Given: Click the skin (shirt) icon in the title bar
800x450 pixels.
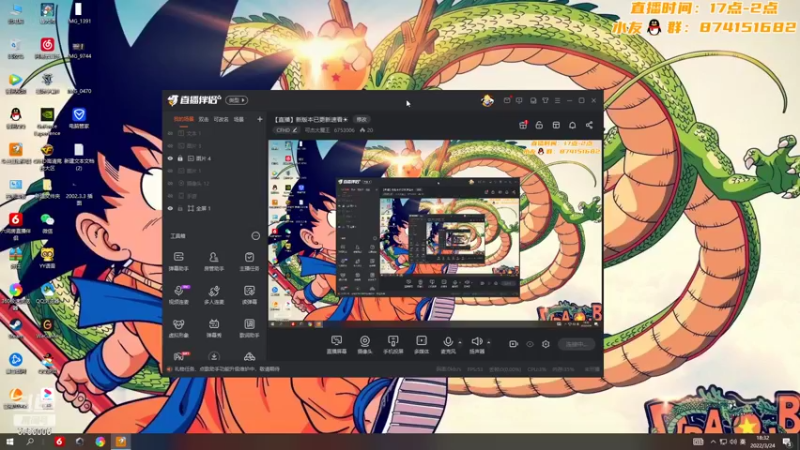Looking at the screenshot, I should pyautogui.click(x=545, y=101).
